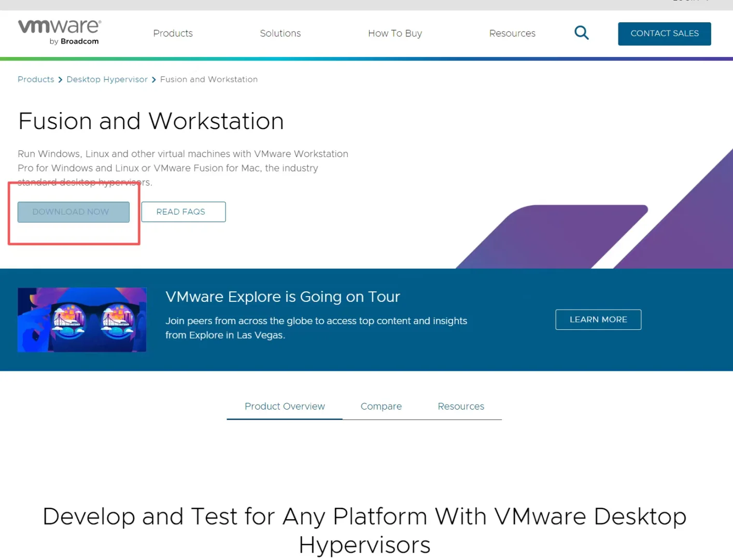Click the Read FAQs button
Viewport: 733px width, 560px height.
(183, 212)
